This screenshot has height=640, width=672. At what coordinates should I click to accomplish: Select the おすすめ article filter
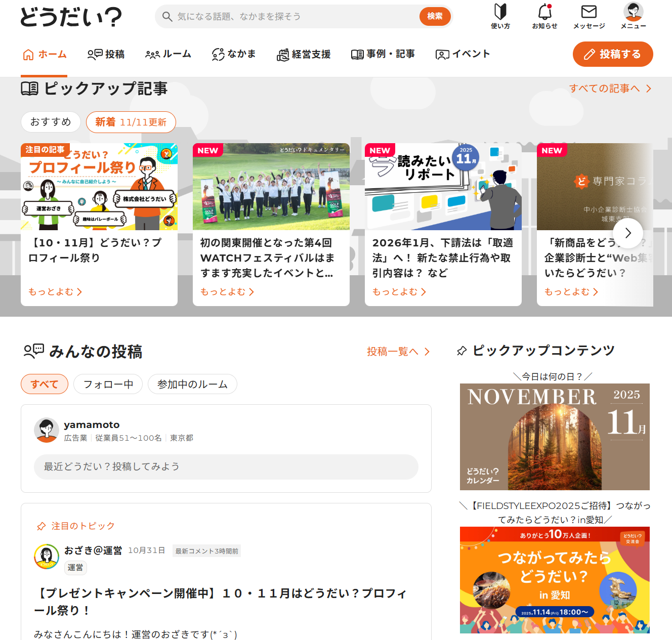click(x=51, y=122)
